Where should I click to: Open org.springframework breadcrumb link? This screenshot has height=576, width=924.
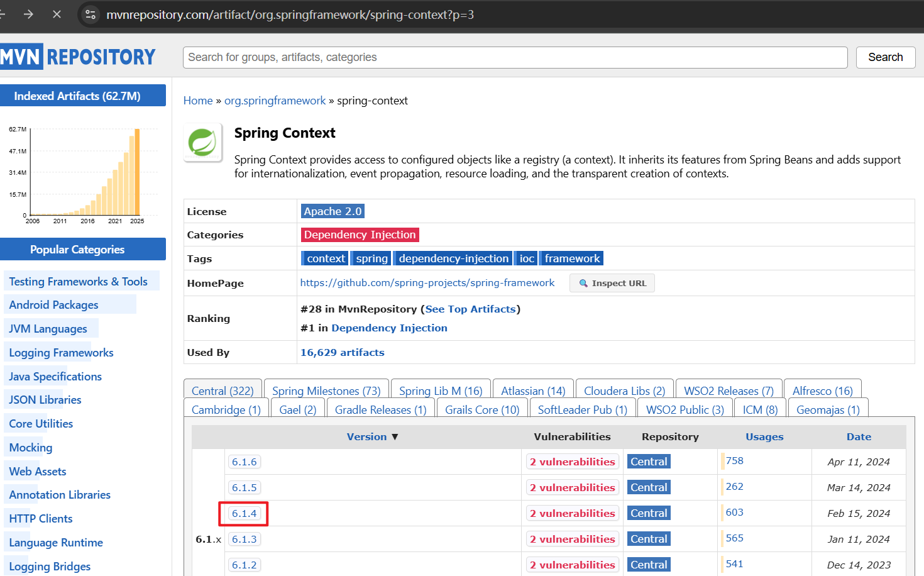275,101
